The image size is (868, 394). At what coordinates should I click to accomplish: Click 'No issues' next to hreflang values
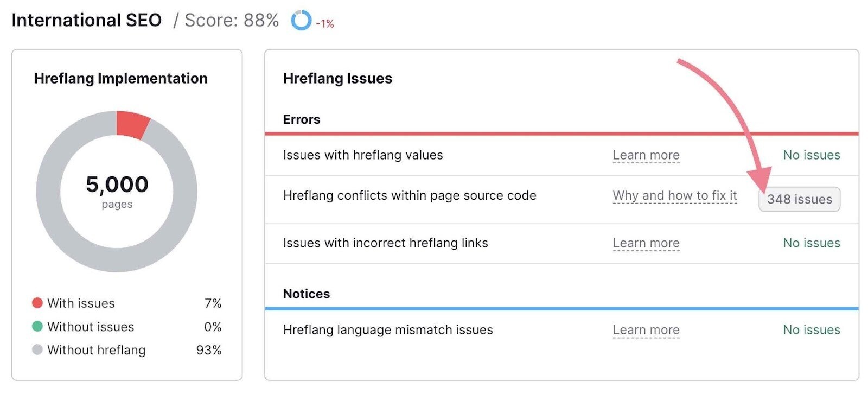point(810,155)
